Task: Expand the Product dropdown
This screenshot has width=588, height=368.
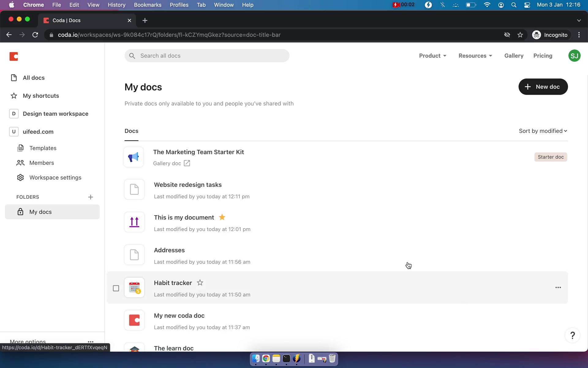Action: click(x=433, y=56)
